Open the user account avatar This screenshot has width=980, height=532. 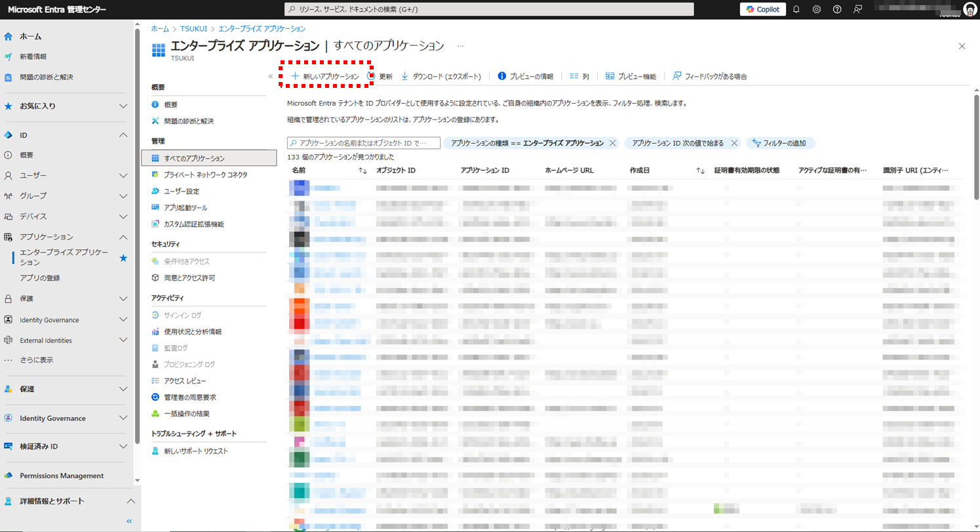pos(970,9)
